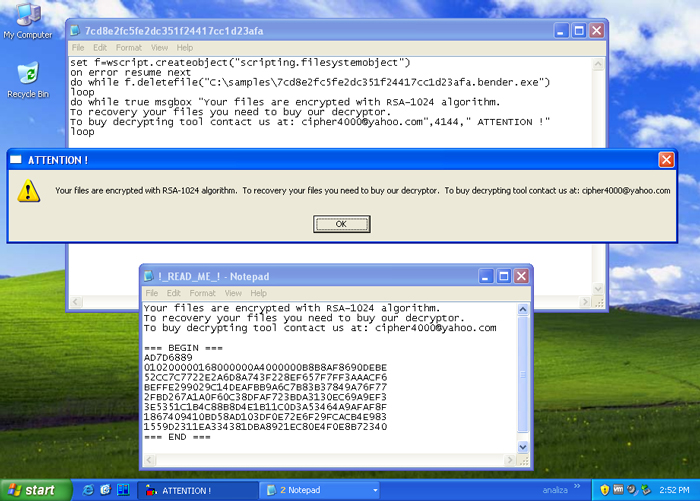
Task: Click the 2:52 PM clock
Action: (x=674, y=490)
